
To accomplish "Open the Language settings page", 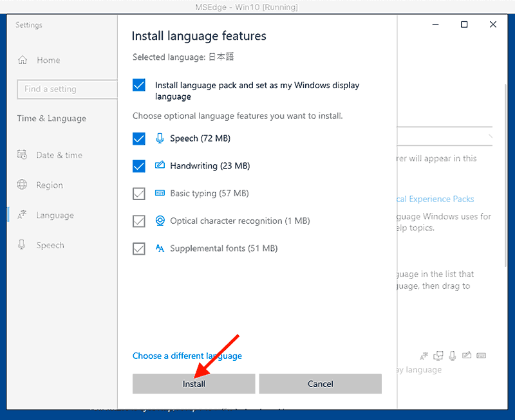I will [55, 215].
